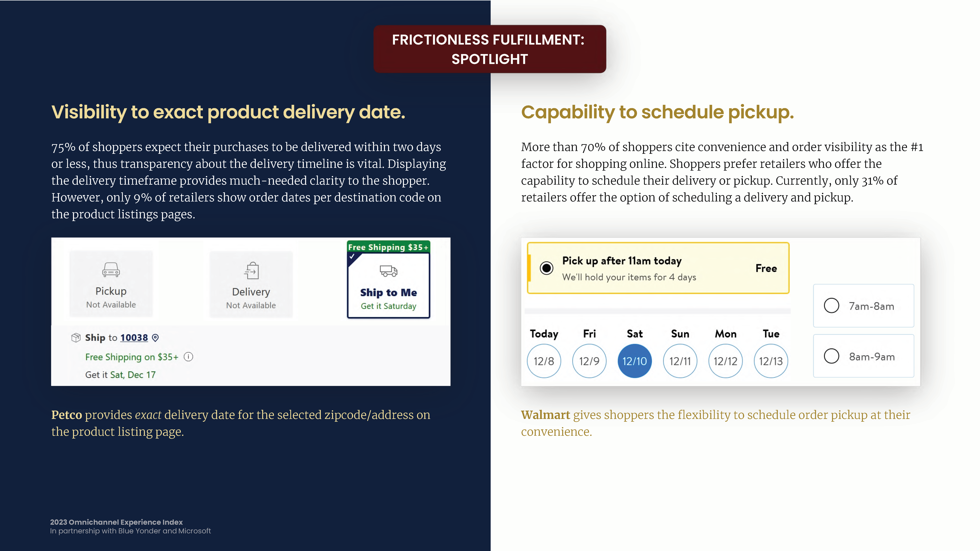This screenshot has width=980, height=551.
Task: Click the info icon next to Free Shipping
Action: 188,357
